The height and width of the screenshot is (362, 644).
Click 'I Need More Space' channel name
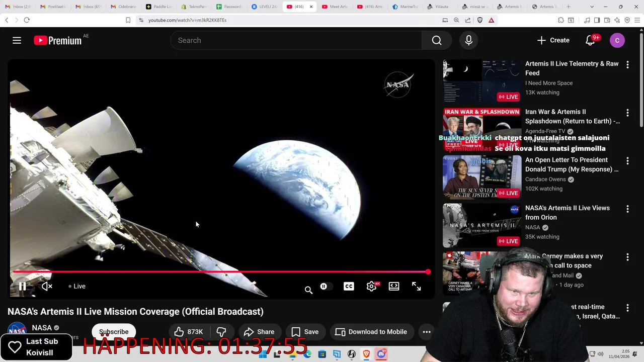(549, 83)
